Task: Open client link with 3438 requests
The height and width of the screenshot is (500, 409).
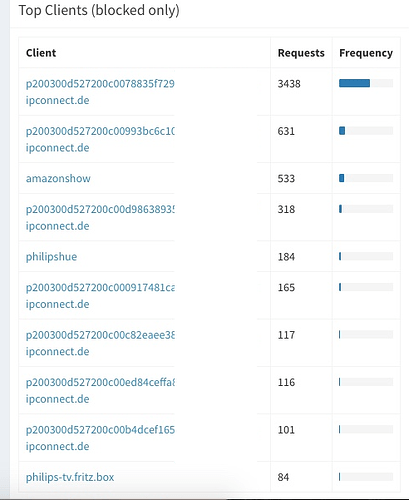Action: pos(100,92)
